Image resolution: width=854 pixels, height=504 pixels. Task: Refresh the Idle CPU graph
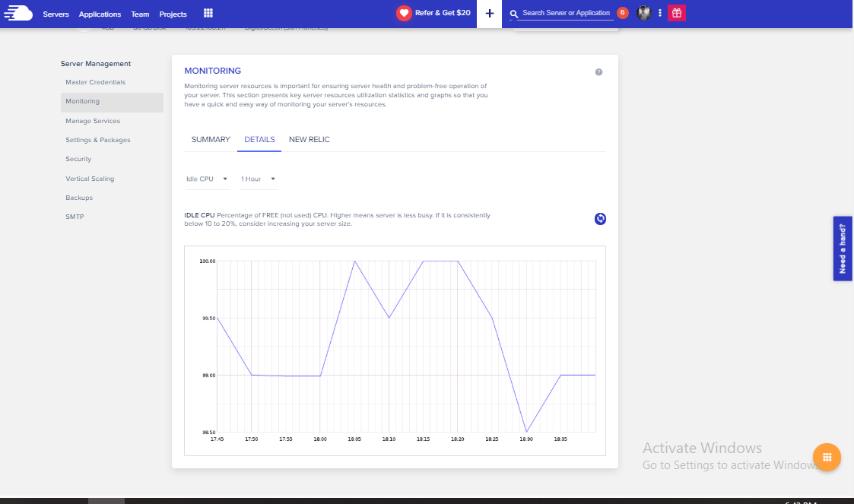tap(600, 219)
